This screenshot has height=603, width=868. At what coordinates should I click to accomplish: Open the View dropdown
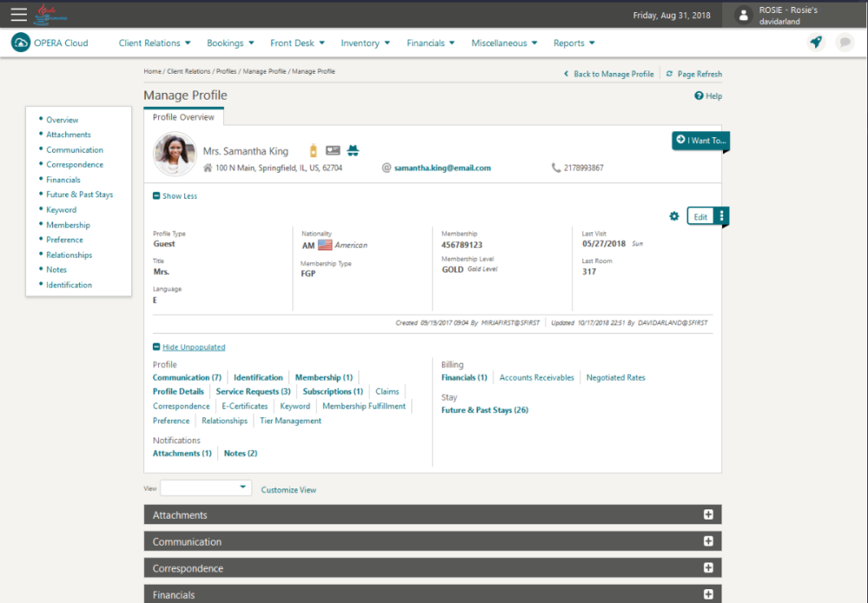coord(206,488)
